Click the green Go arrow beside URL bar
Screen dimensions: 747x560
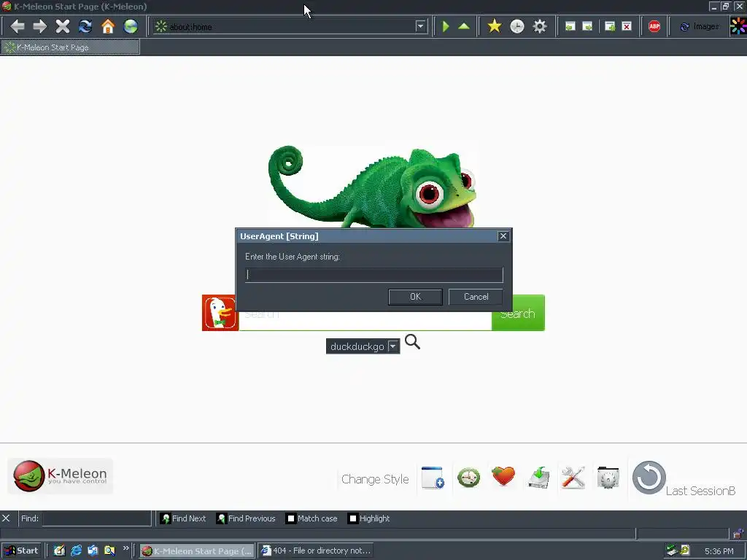446,26
